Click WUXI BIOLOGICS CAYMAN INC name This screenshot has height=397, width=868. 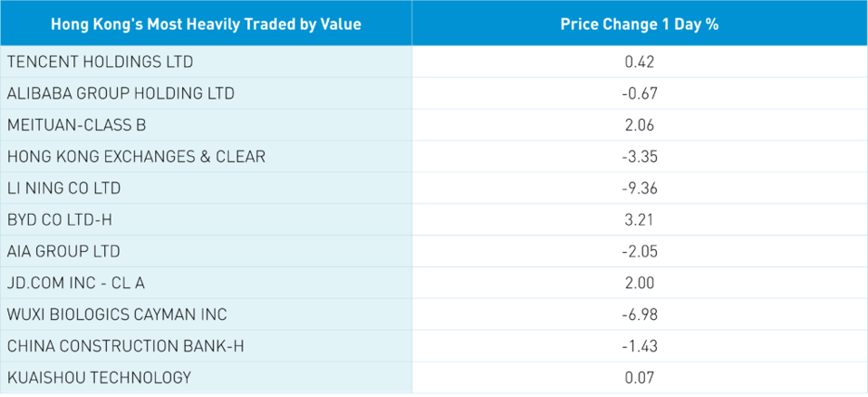pos(117,315)
